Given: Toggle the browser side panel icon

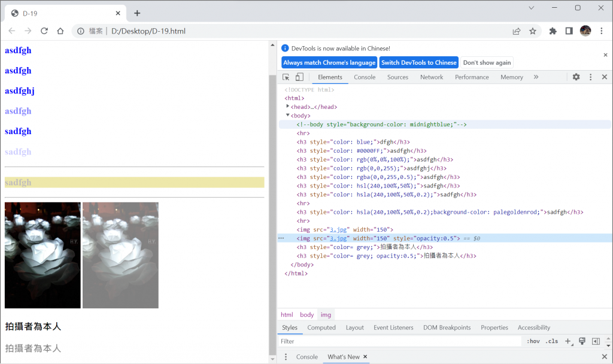Looking at the screenshot, I should (569, 31).
